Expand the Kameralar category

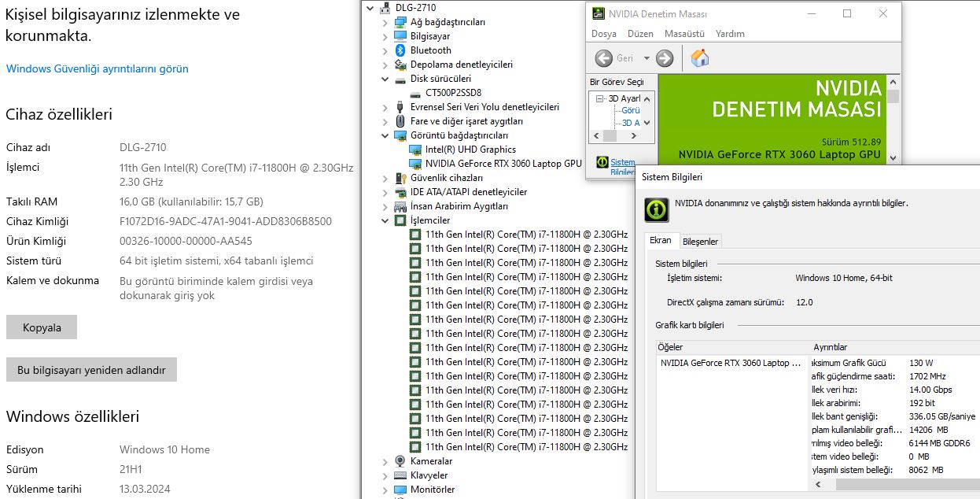385,461
